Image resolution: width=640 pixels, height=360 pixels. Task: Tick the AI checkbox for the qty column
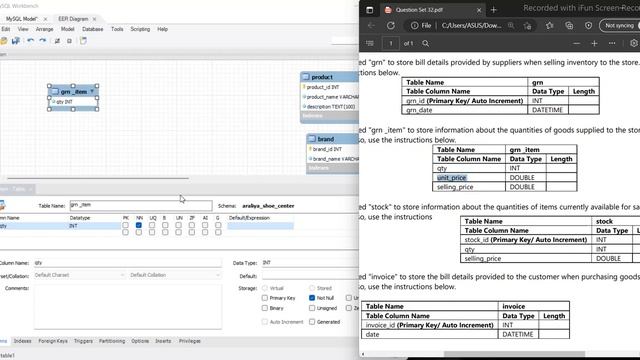pos(205,225)
